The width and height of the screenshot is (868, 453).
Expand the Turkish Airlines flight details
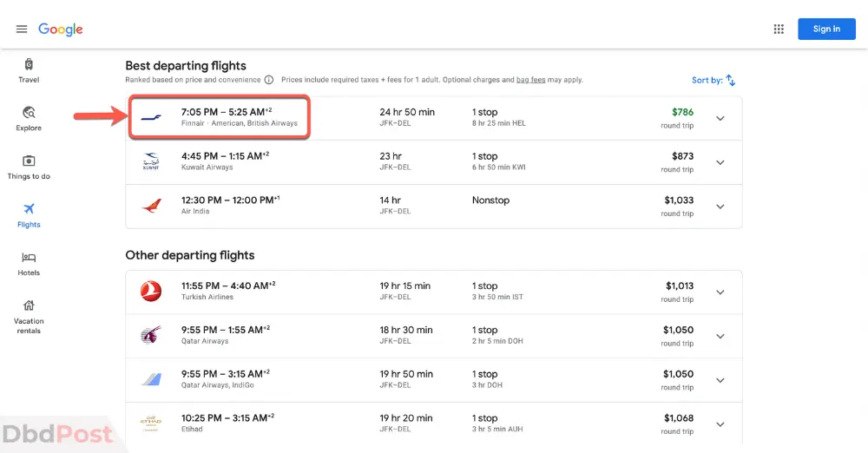pyautogui.click(x=720, y=292)
